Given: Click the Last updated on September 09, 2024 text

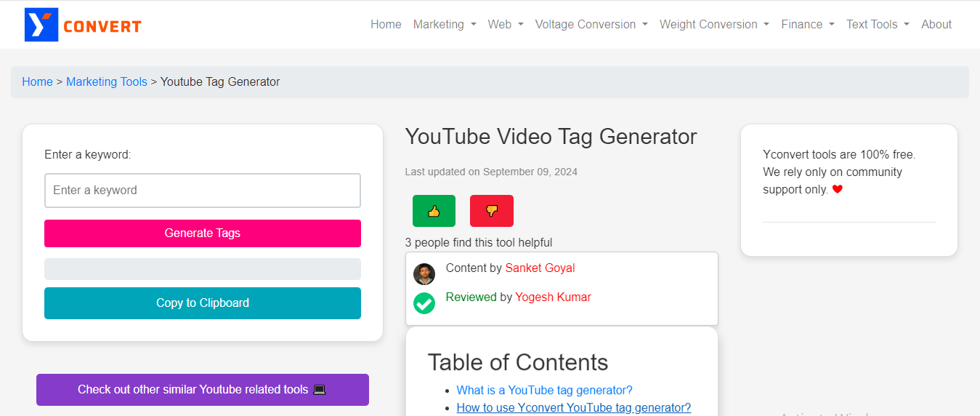Looking at the screenshot, I should [491, 172].
